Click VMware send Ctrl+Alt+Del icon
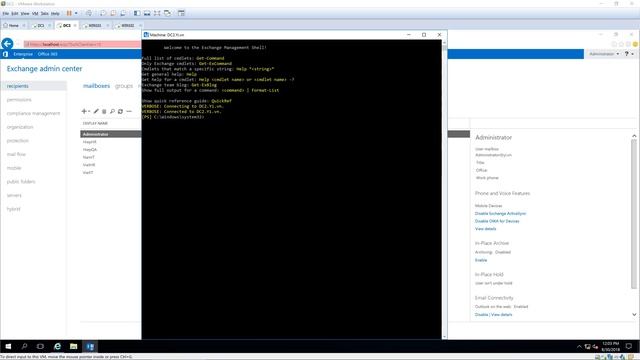This screenshot has width=640, height=360. [x=89, y=13]
